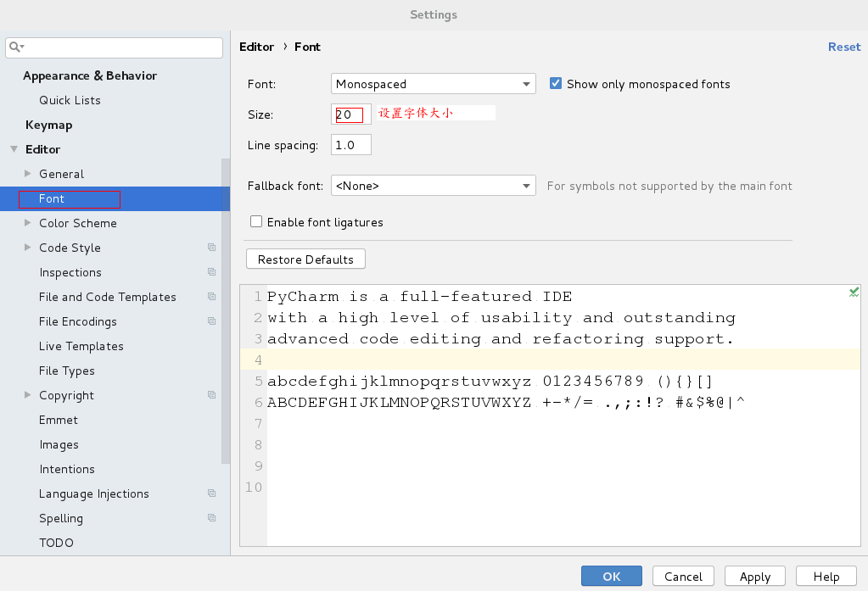Collapse the Editor tree section
This screenshot has width=868, height=591.
[14, 149]
